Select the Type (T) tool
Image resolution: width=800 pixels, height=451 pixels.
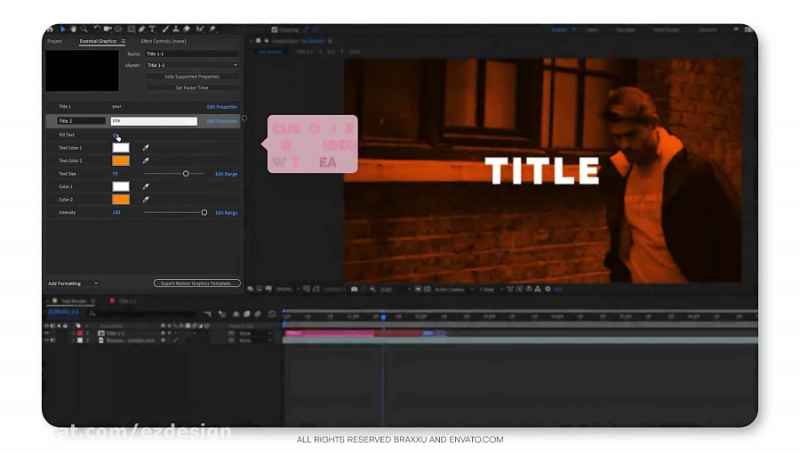152,30
